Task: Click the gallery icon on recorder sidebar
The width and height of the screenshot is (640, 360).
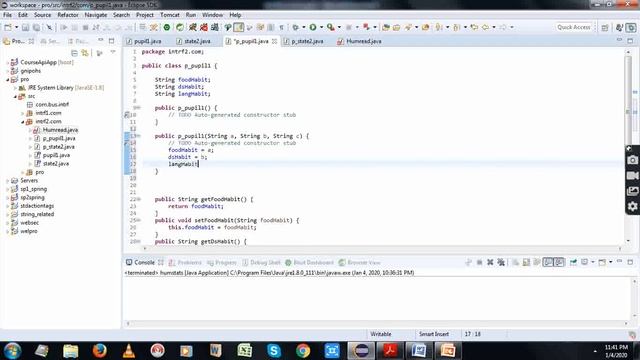Action: pos(632,191)
